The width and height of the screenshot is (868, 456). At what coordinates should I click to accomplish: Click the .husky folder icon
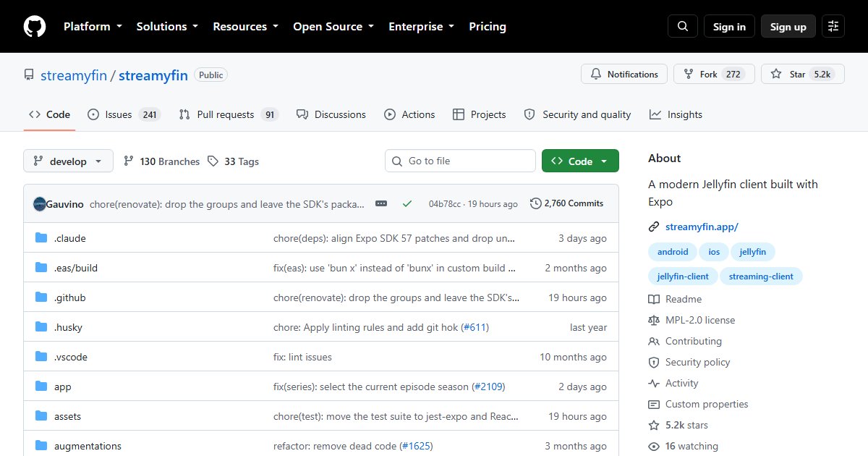tap(41, 327)
